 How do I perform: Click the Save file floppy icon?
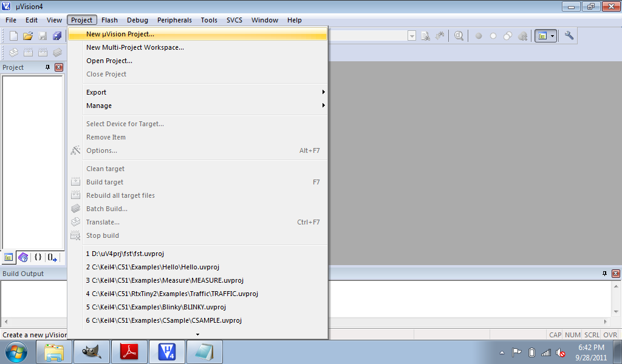(x=43, y=36)
